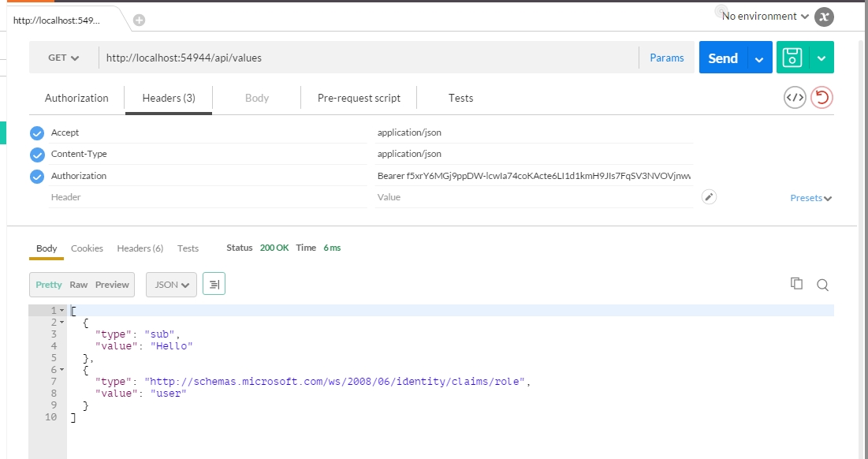The image size is (868, 459).
Task: Click the red reset request icon
Action: click(x=822, y=98)
